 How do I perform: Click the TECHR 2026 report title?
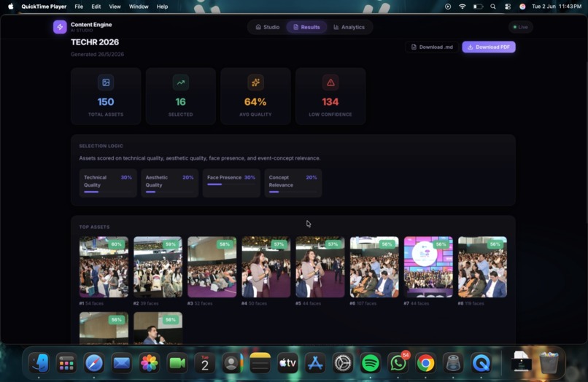point(95,42)
